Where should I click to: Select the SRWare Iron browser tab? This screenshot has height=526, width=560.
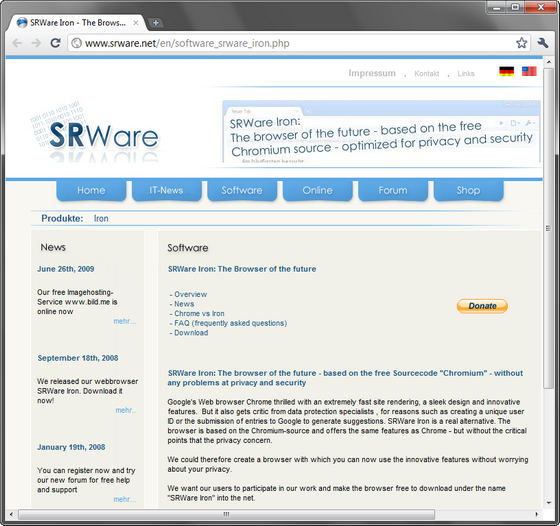point(78,23)
